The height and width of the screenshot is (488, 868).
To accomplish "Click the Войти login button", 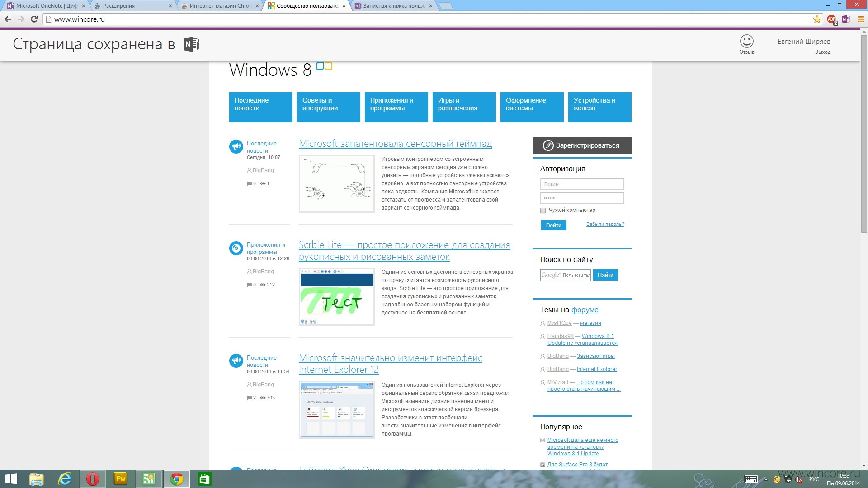I will pos(553,225).
